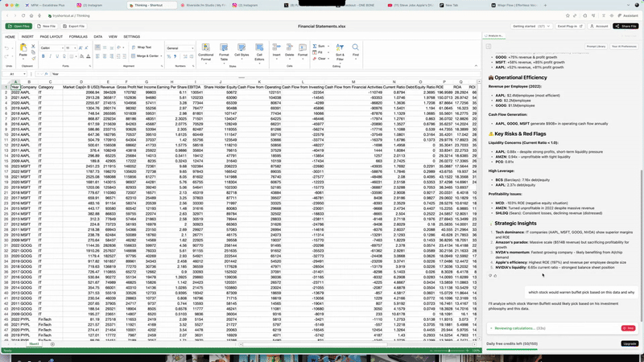The height and width of the screenshot is (362, 644).
Task: Switch to the FORMULAS ribbon tab
Action: (78, 36)
